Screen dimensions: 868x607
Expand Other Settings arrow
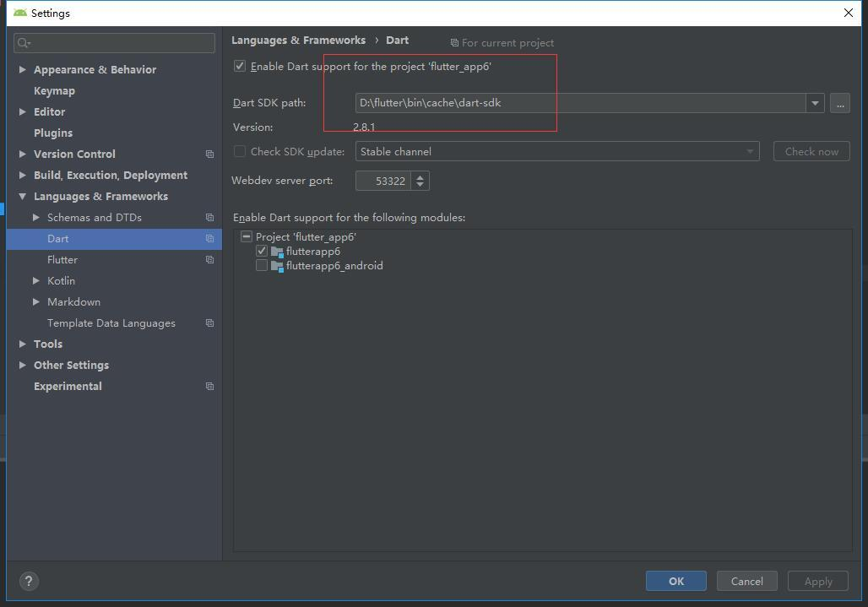pos(23,365)
